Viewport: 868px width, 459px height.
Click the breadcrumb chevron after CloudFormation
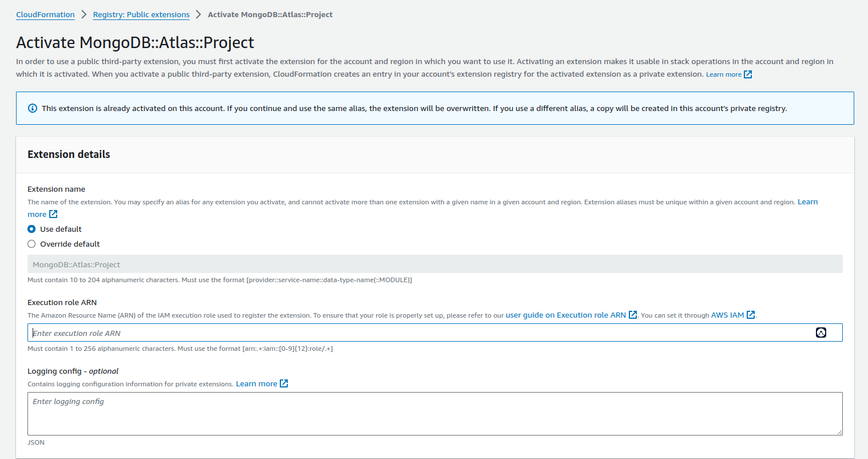tap(84, 14)
